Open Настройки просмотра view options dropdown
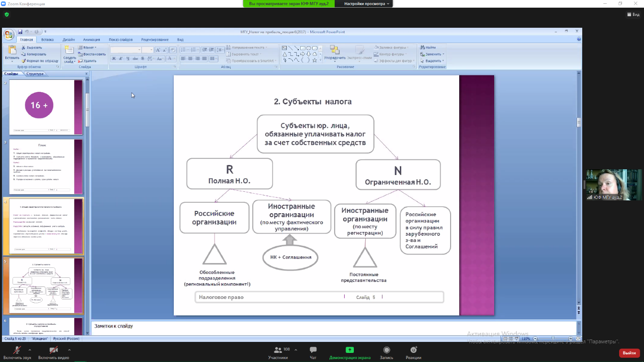The width and height of the screenshot is (644, 362). coord(366,3)
